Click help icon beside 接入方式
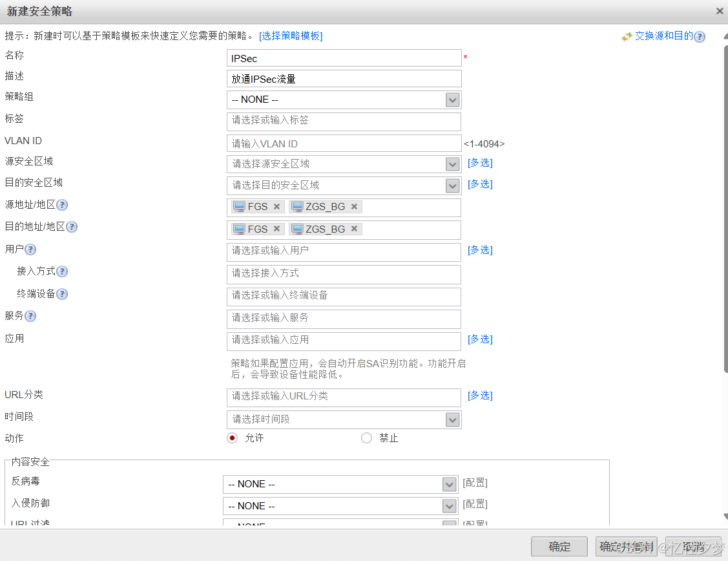 62,271
